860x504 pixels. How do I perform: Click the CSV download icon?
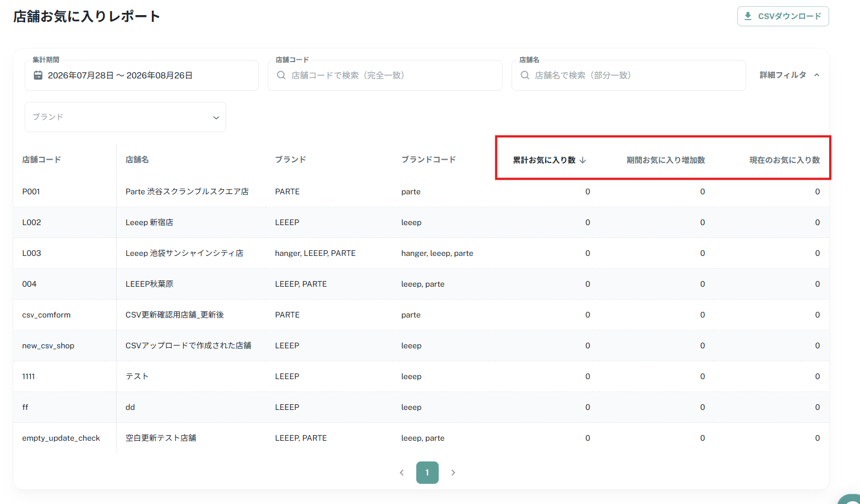[x=748, y=16]
